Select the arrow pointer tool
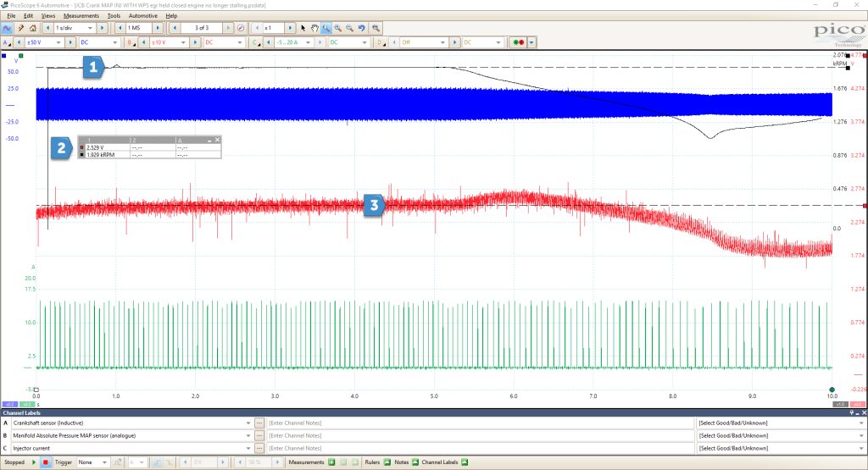Screen dimensions: 868x470 point(303,28)
